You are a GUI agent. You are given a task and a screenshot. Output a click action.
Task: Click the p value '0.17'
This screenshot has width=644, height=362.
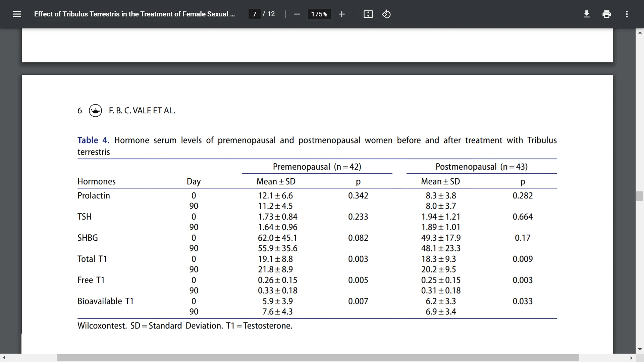(523, 238)
